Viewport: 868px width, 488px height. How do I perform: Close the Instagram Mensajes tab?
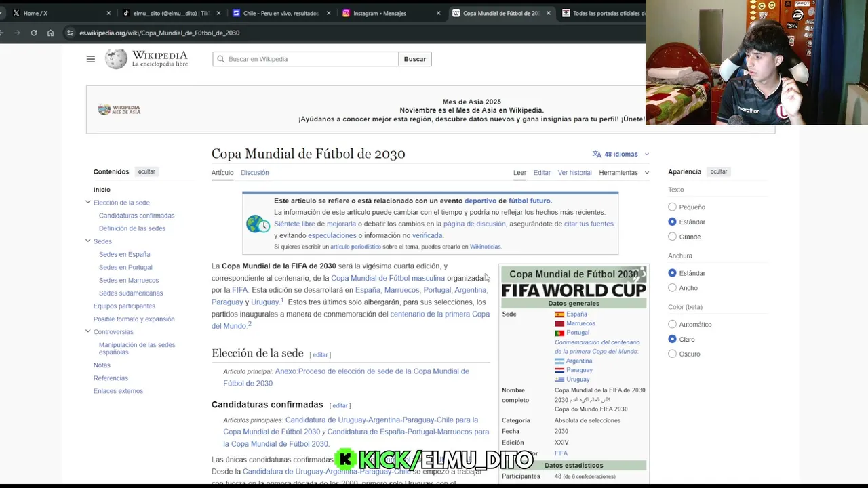pyautogui.click(x=438, y=13)
